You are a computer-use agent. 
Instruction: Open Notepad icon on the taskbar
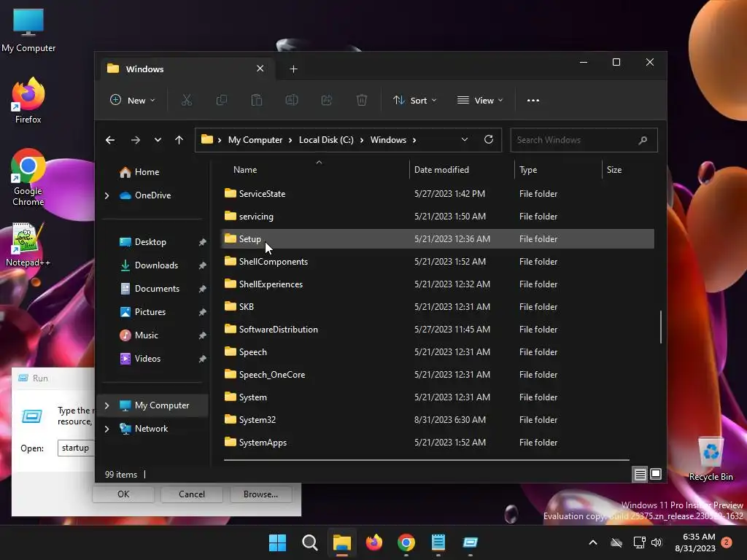(438, 542)
